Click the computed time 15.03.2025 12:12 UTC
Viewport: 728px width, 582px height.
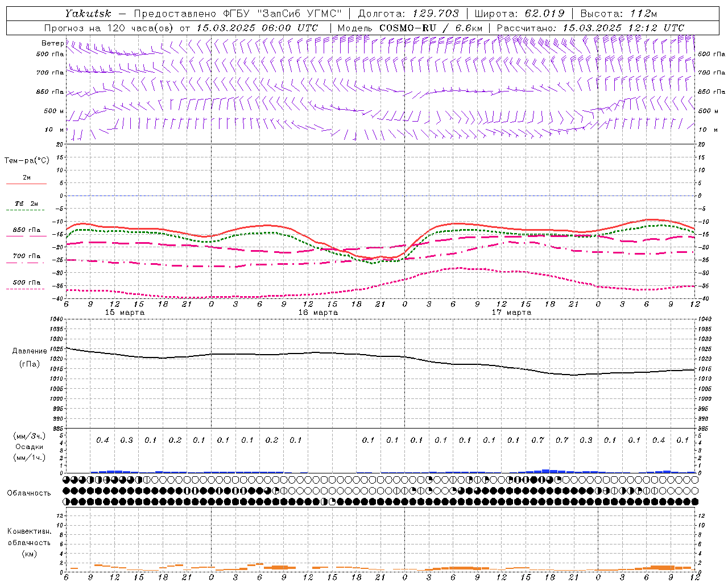[623, 27]
